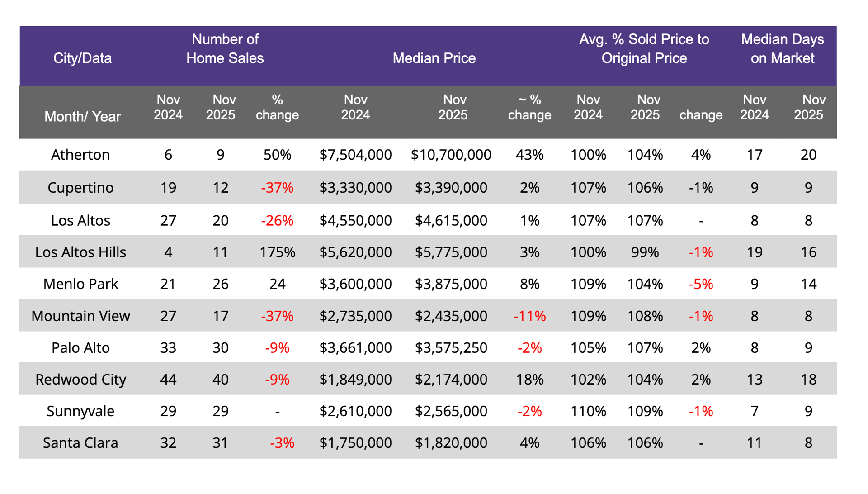Select the City/Data header cell

[82, 58]
